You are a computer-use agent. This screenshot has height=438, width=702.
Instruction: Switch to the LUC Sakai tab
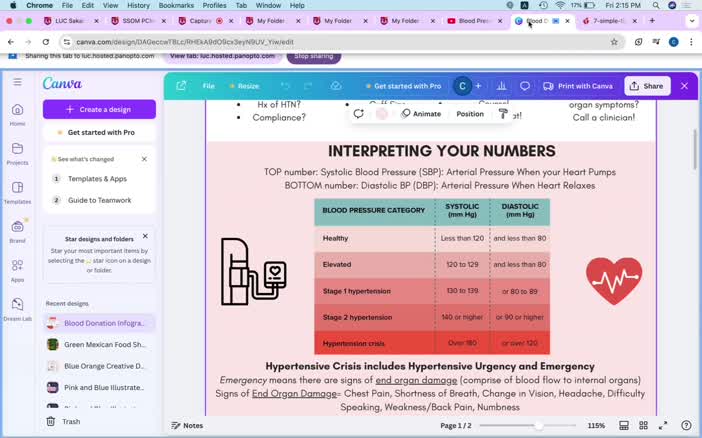click(x=70, y=21)
